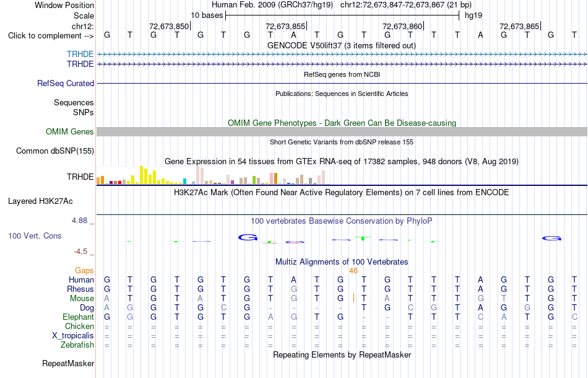Click the -4.5 PhyloP lower scale value
The image size is (588, 378).
click(80, 252)
